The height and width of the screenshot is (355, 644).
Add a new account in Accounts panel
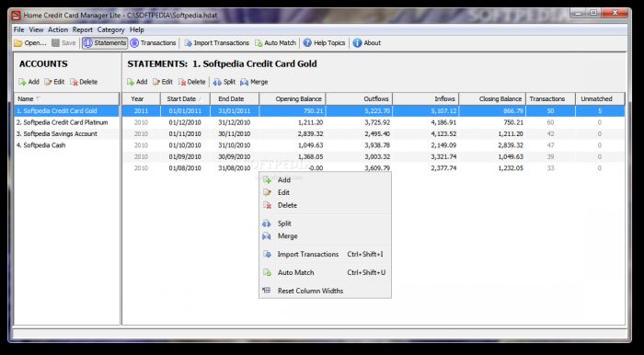pos(29,82)
